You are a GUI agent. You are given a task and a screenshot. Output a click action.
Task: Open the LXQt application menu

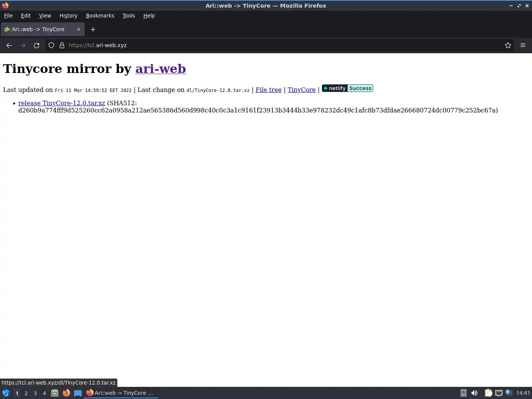tap(6, 393)
